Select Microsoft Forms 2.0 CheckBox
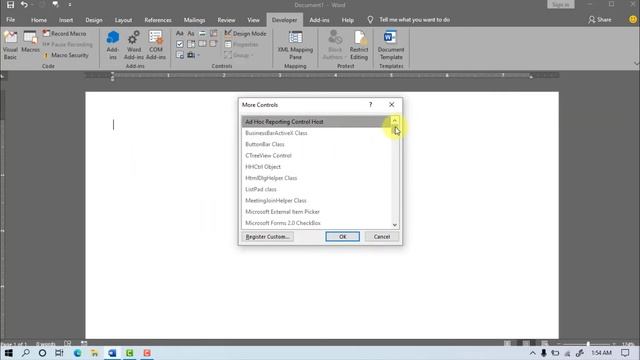This screenshot has width=640, height=360. pos(316,223)
